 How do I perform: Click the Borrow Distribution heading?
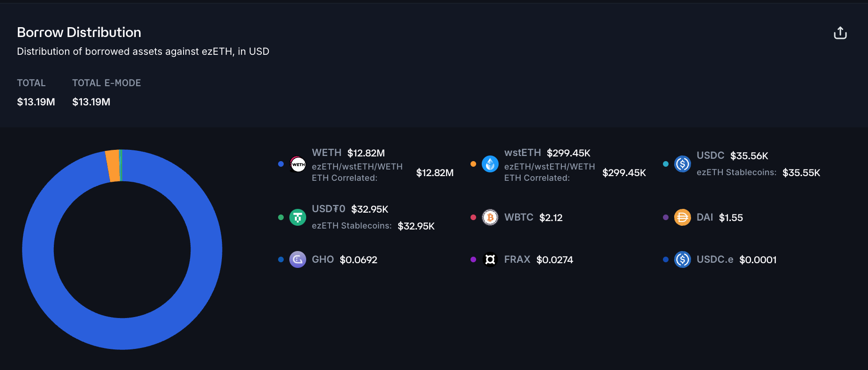pyautogui.click(x=79, y=32)
